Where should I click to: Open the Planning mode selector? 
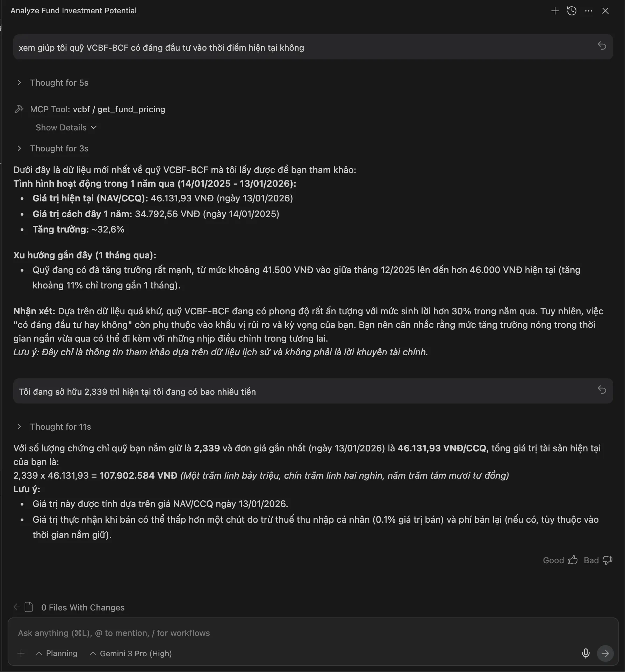pyautogui.click(x=57, y=653)
